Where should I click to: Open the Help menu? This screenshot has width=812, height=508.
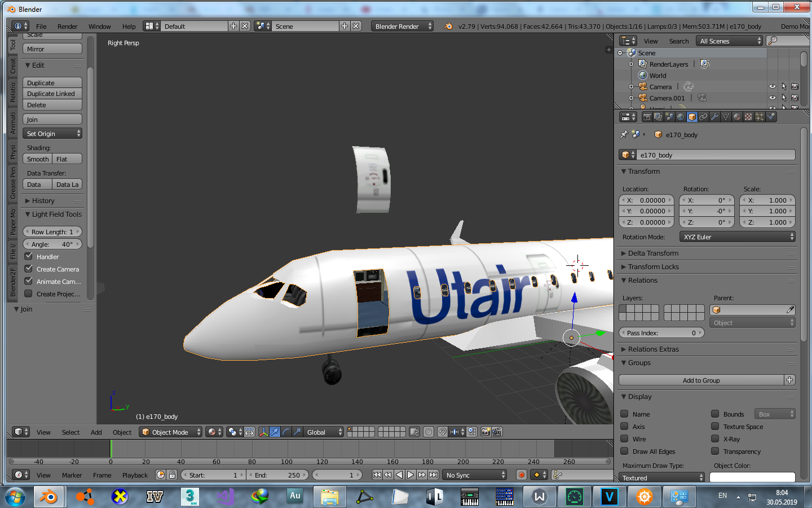(x=129, y=26)
